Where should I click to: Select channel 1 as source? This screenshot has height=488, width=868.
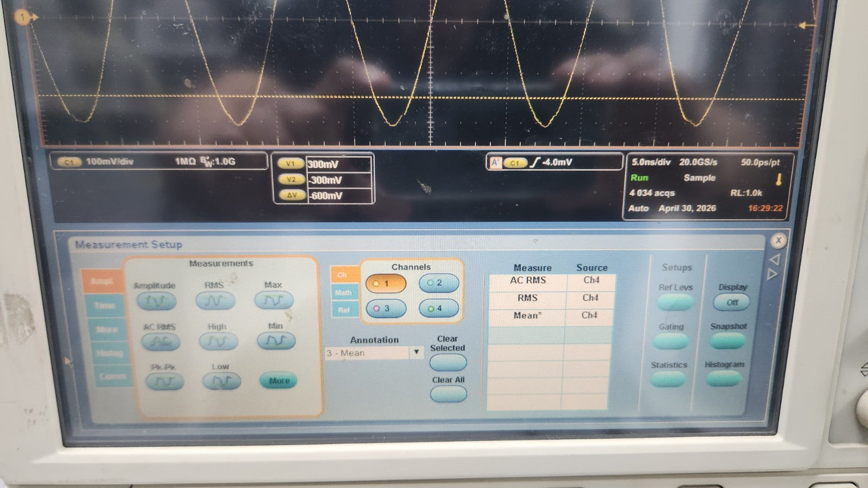pos(386,283)
